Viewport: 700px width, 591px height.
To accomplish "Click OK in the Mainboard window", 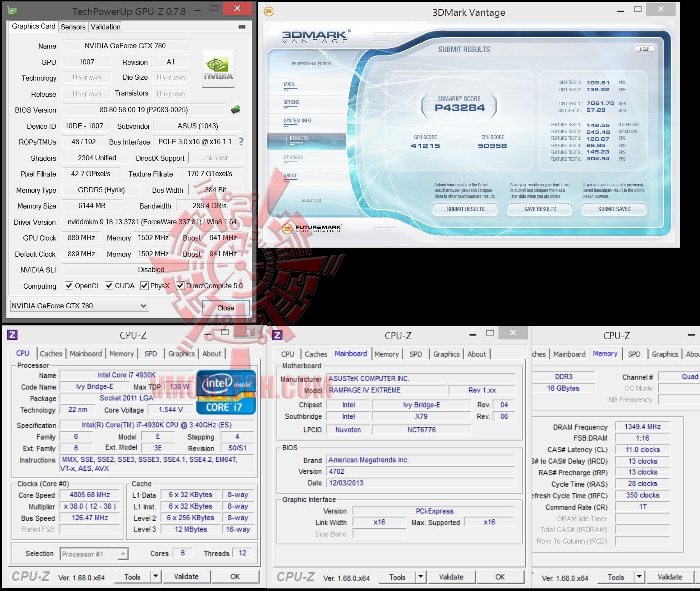I will point(500,577).
